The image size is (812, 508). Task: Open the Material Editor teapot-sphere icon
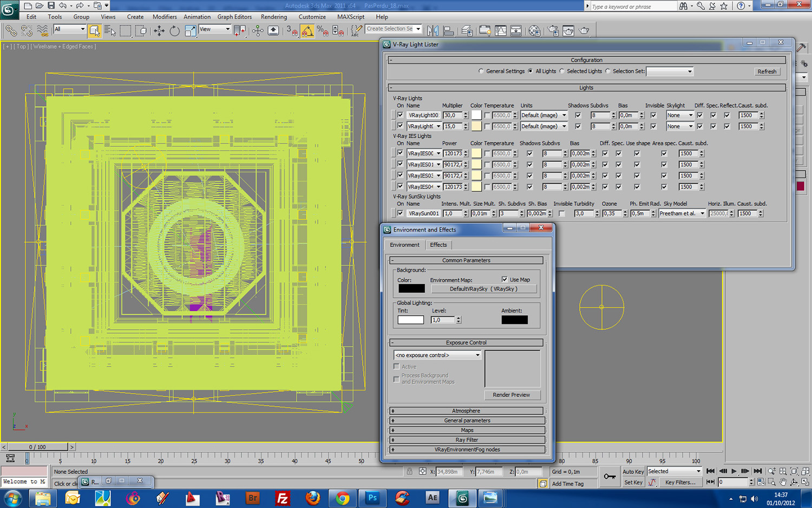pyautogui.click(x=534, y=31)
